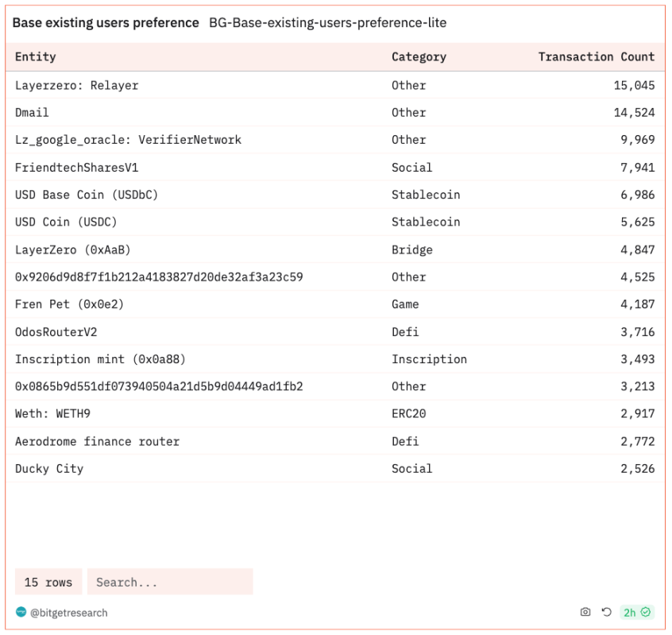Open the Base existing users preference title

tap(106, 23)
